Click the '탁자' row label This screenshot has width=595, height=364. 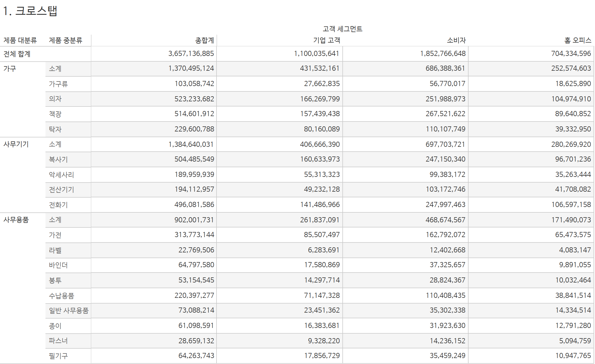click(55, 129)
